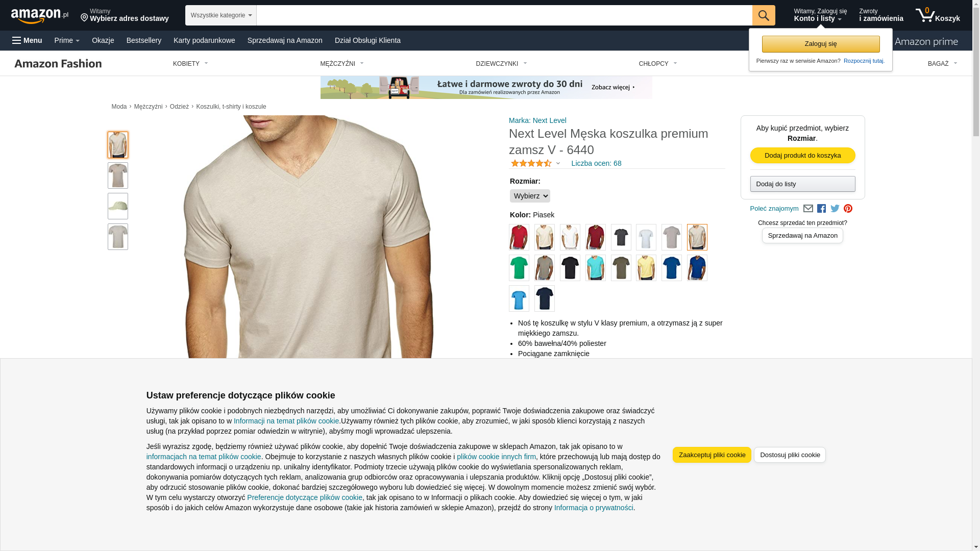Share the product via Twitter icon
The height and width of the screenshot is (551, 980).
pyautogui.click(x=835, y=209)
